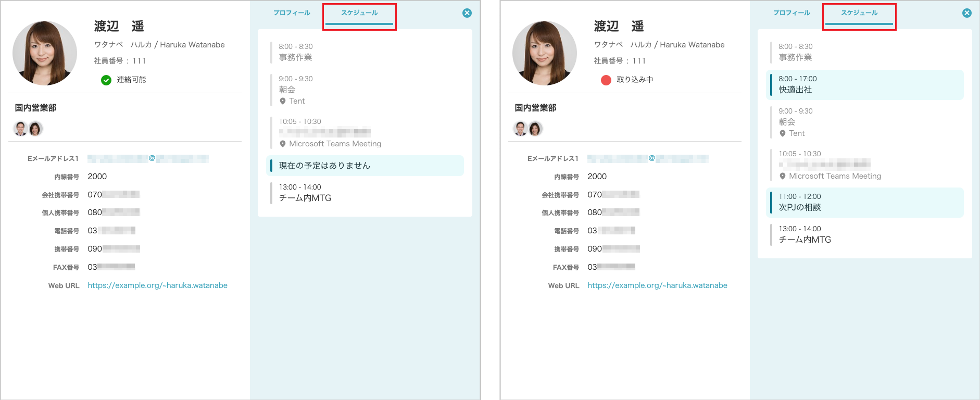Select female member avatar under 国内営業部, right panel

pos(535,129)
